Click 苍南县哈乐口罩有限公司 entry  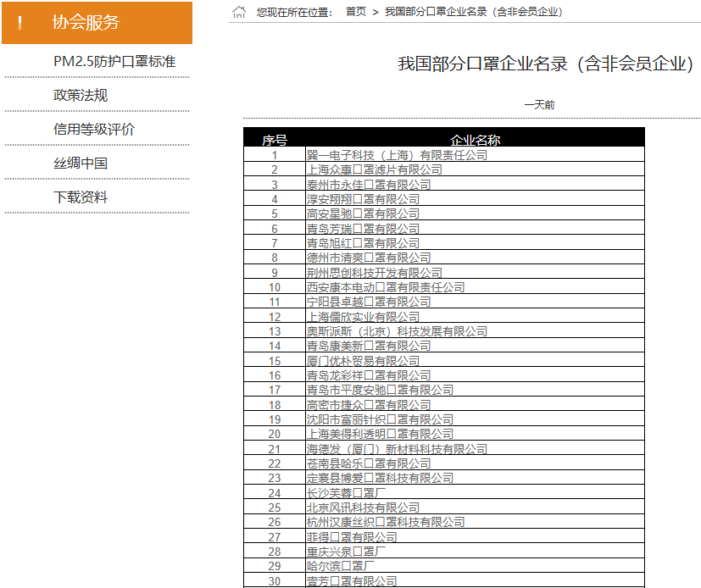click(369, 463)
